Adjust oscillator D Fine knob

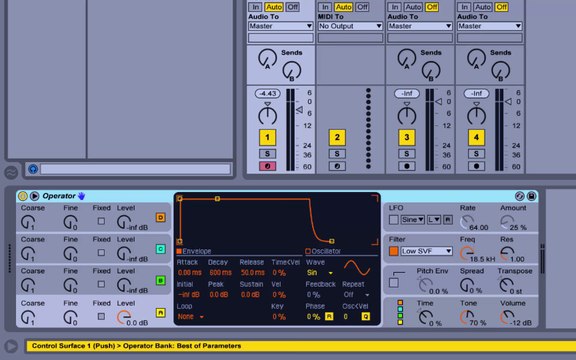(70, 222)
